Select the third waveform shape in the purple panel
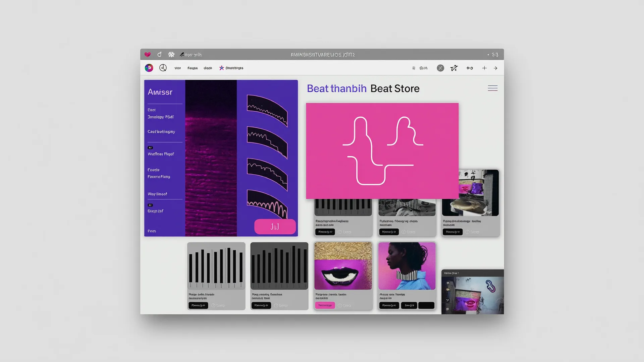 [267, 175]
